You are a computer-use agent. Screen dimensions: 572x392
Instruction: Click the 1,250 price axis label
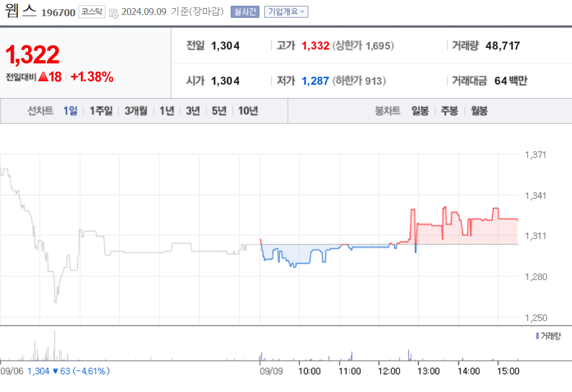pyautogui.click(x=536, y=318)
